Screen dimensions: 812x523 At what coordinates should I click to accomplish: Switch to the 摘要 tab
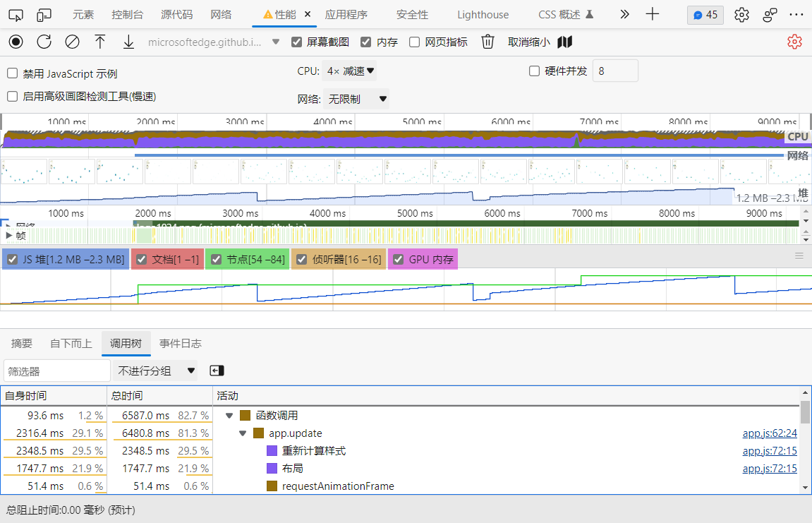coord(22,343)
